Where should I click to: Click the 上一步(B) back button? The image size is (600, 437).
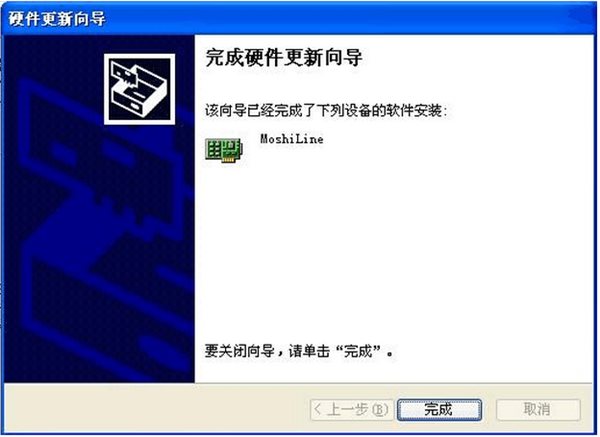(x=351, y=410)
